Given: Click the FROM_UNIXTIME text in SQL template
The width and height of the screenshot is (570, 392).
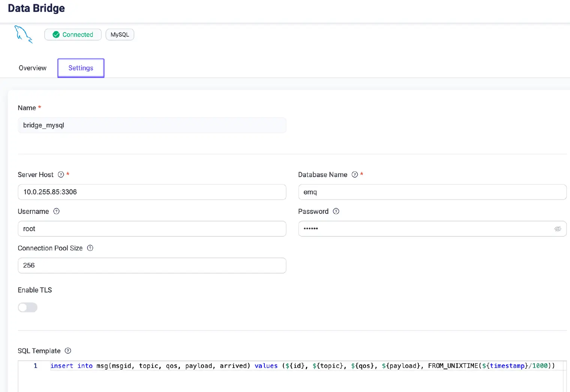Looking at the screenshot, I should pos(453,366).
